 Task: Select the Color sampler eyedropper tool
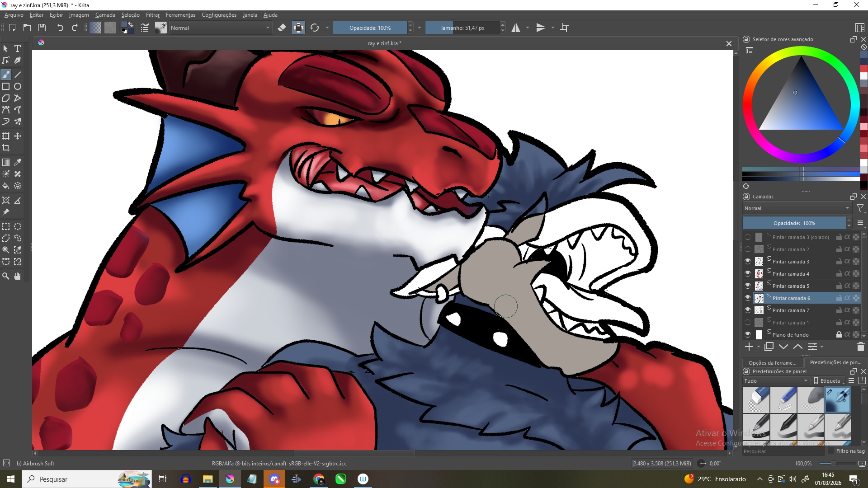coord(18,162)
